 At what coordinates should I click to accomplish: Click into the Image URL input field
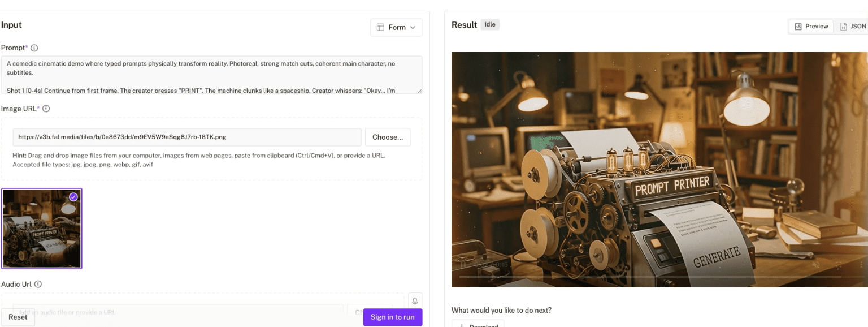pyautogui.click(x=187, y=137)
